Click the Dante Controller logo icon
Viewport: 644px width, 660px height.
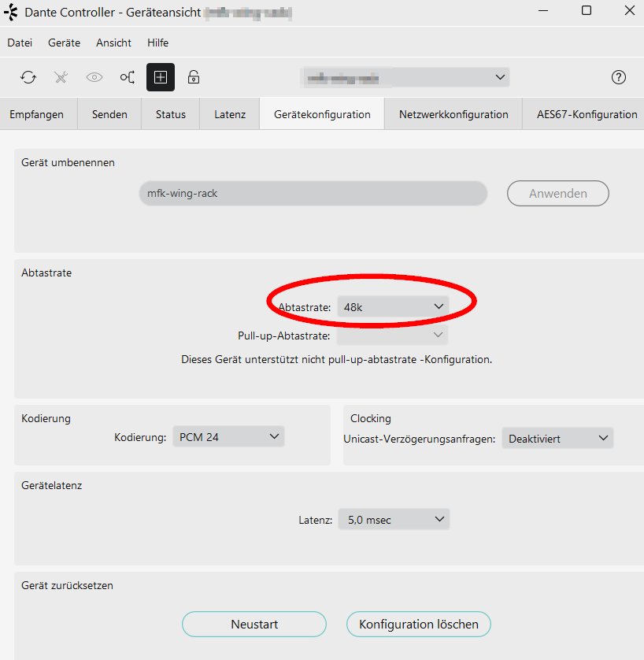click(11, 13)
